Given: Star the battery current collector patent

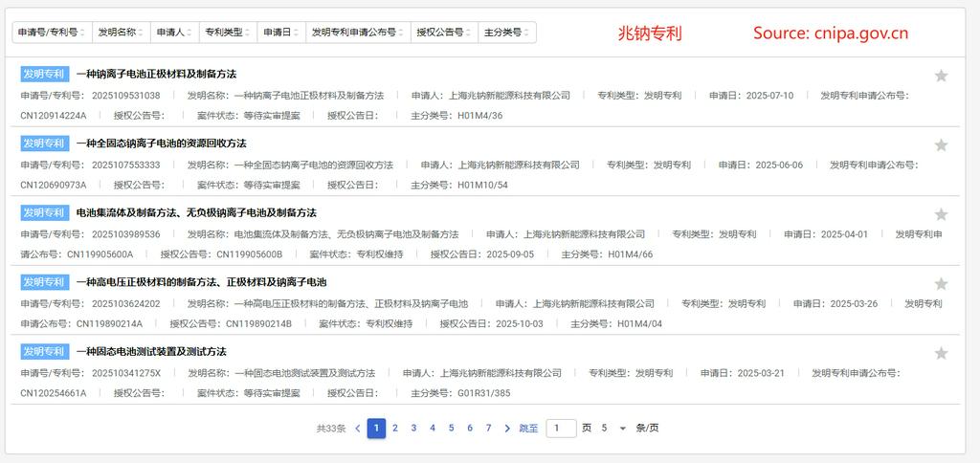Looking at the screenshot, I should point(941,214).
